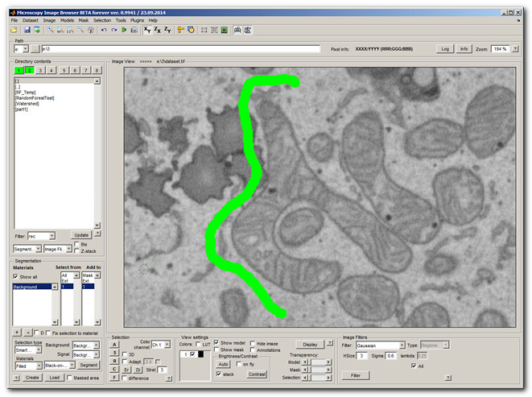Click the green play arrow icon
This screenshot has height=397, width=532.
[x=124, y=30]
